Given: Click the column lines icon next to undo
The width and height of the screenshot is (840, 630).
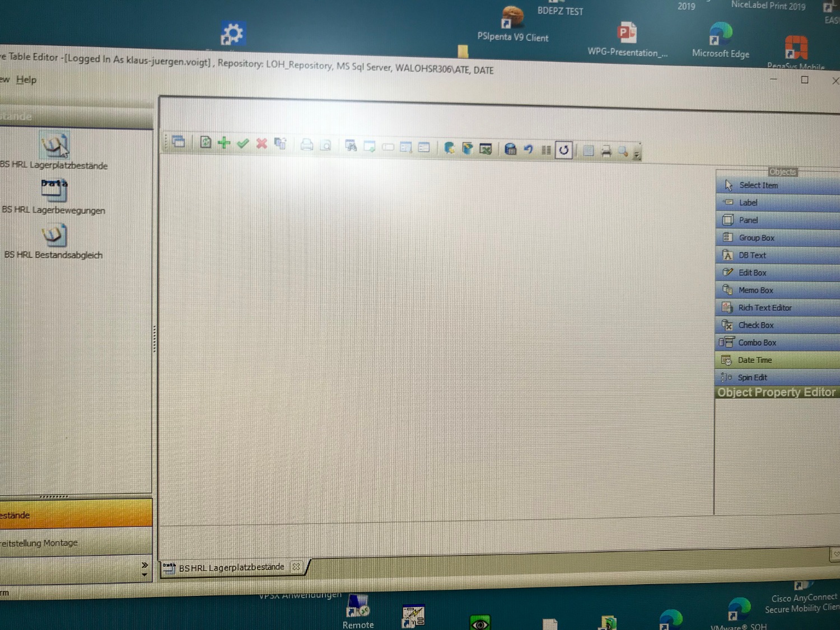Looking at the screenshot, I should (x=546, y=150).
